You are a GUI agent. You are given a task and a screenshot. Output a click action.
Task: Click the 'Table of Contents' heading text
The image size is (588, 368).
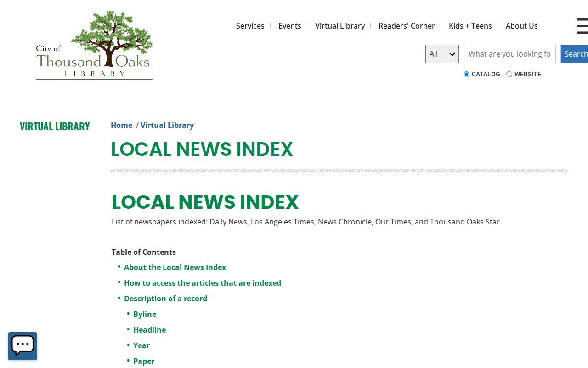(x=144, y=252)
